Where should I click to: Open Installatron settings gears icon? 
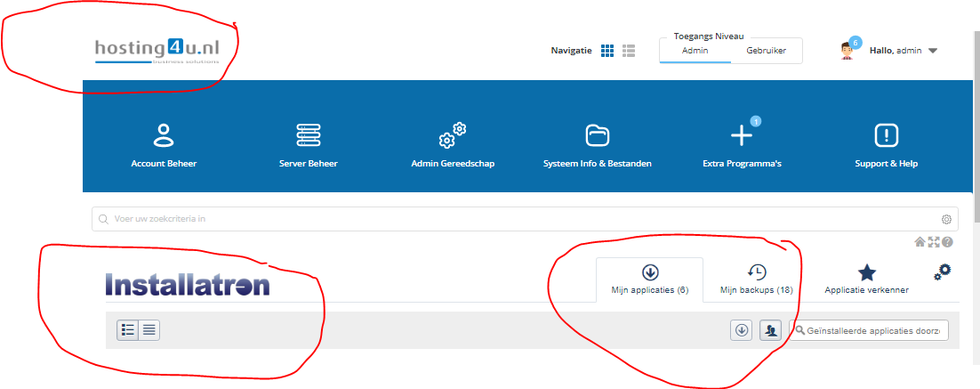point(943,272)
